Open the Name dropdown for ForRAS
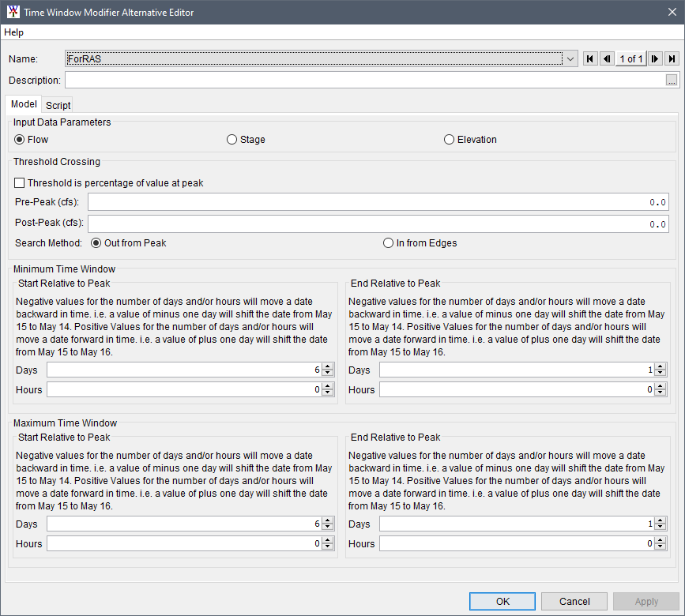The width and height of the screenshot is (685, 616). pos(570,58)
